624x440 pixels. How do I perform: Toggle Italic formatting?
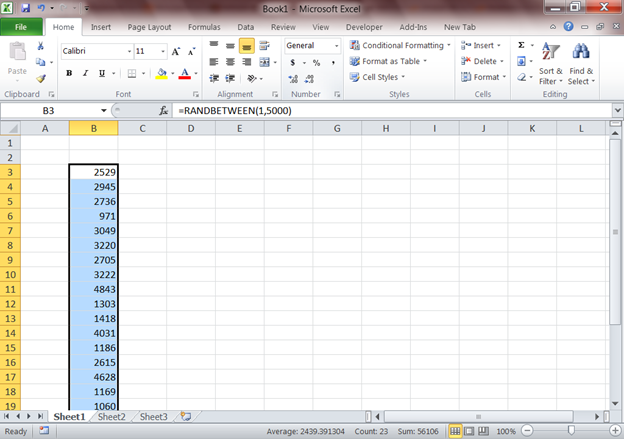85,73
